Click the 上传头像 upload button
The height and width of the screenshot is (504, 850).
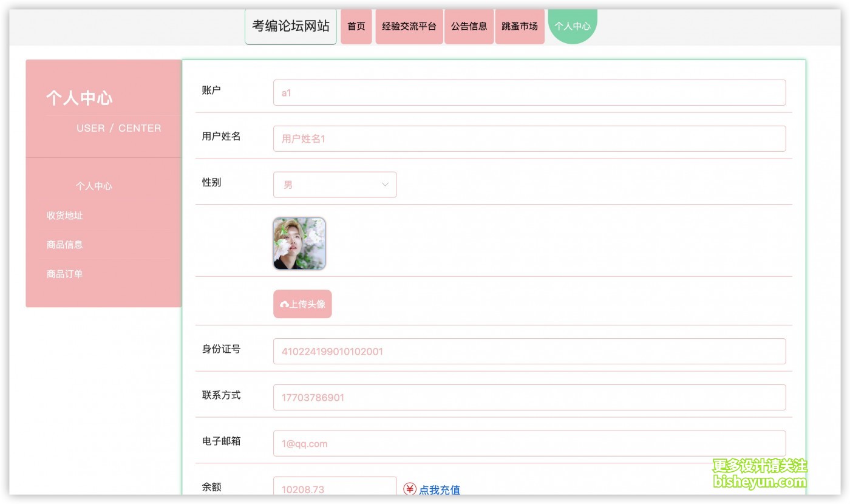tap(302, 304)
